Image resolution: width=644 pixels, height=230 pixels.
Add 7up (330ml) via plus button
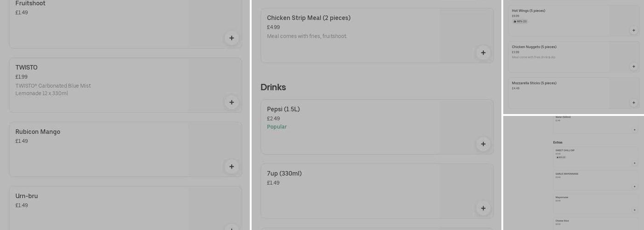click(483, 208)
